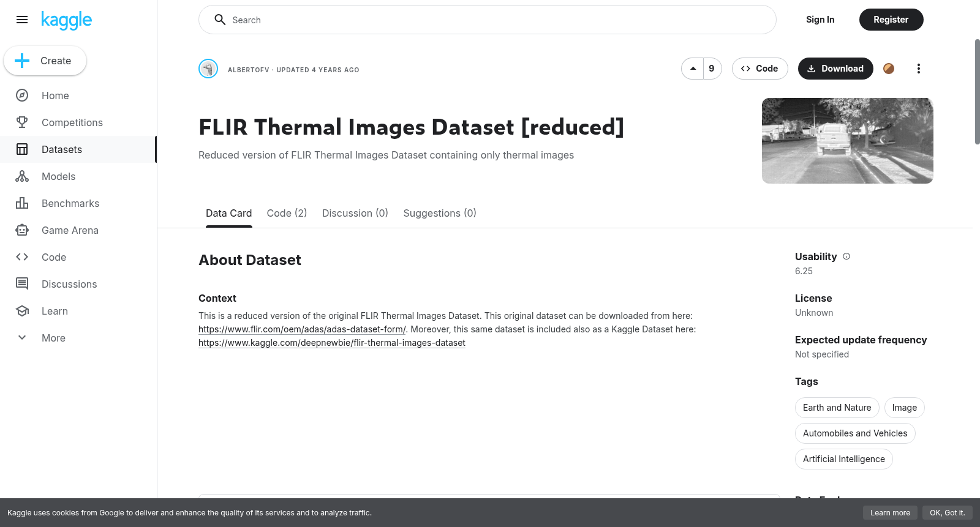Click the License value Unknown
Image resolution: width=980 pixels, height=527 pixels.
814,313
